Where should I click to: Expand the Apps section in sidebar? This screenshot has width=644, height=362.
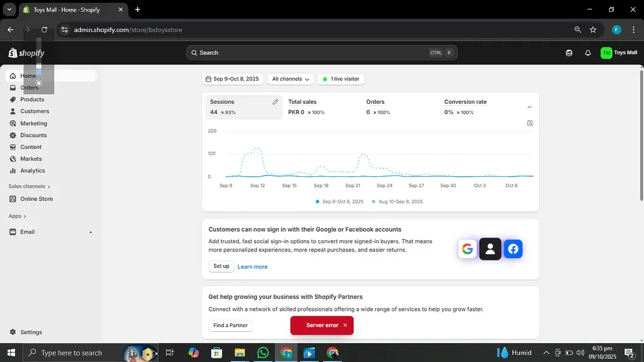18,216
